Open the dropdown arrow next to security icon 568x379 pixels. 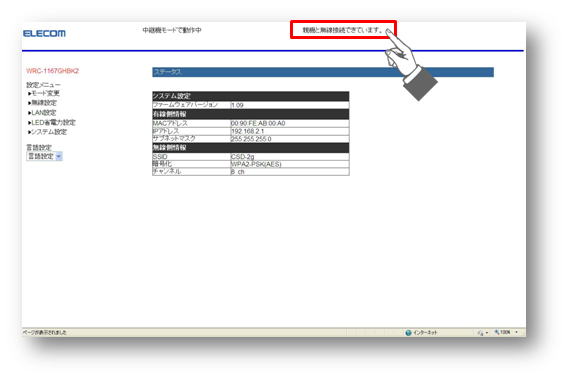pyautogui.click(x=487, y=333)
